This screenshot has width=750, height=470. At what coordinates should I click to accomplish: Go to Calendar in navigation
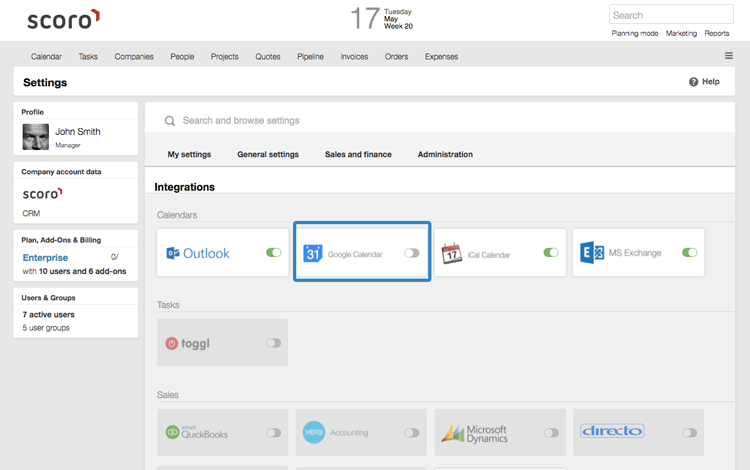coord(46,56)
